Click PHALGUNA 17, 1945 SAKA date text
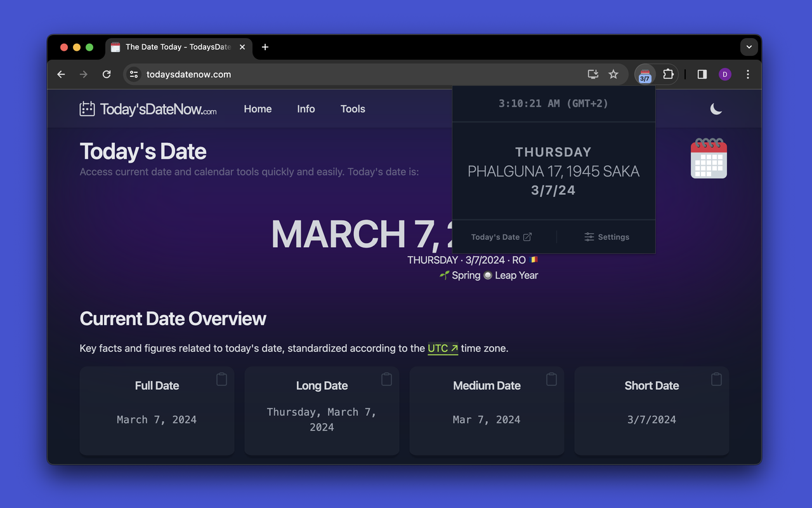 pos(553,171)
